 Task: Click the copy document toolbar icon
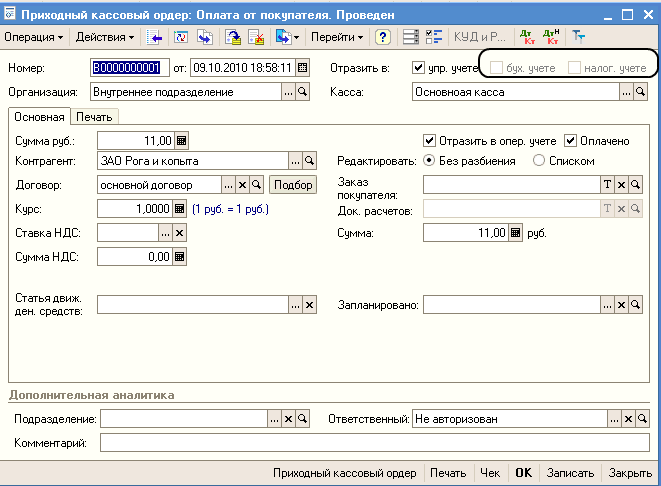point(205,37)
